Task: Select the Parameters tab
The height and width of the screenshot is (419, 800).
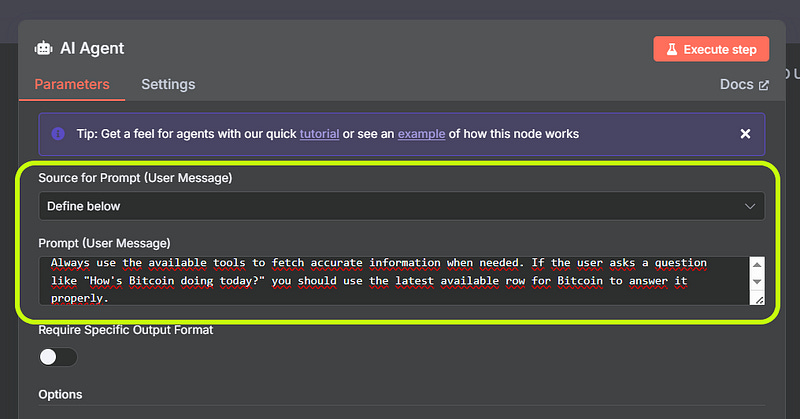Action: pos(72,84)
